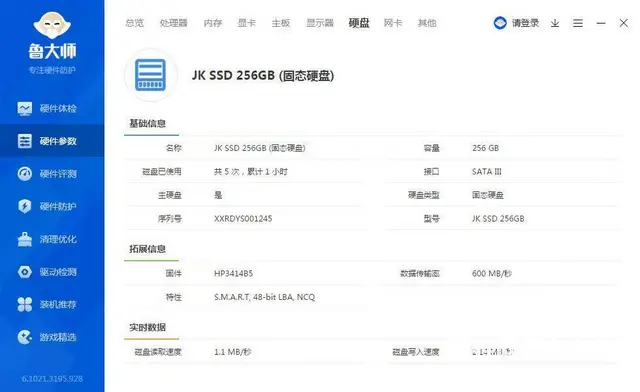Switch to 显卡 graphics tab
640x392 pixels.
[247, 23]
